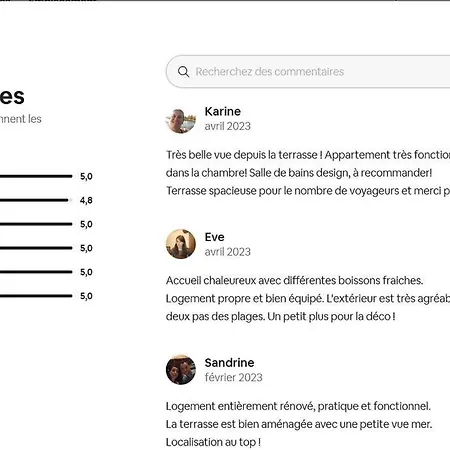
Task: Click the 4,8 rating score
Action: 86,200
